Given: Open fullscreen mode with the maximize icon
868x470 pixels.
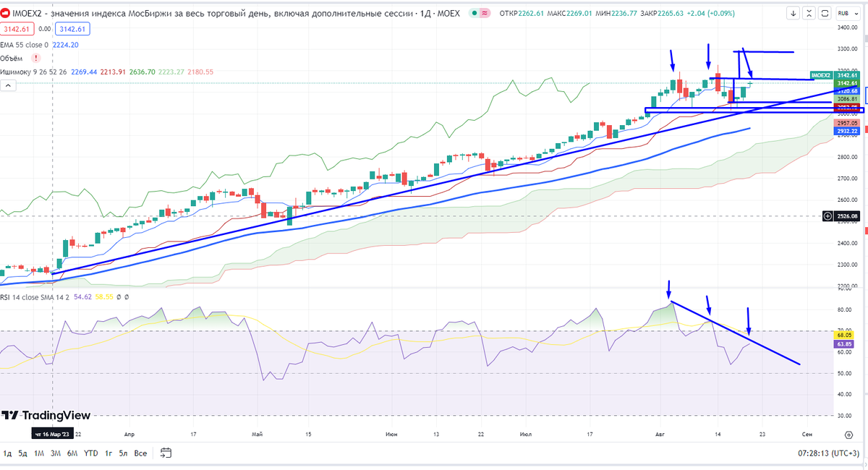Looking at the screenshot, I should coord(823,12).
